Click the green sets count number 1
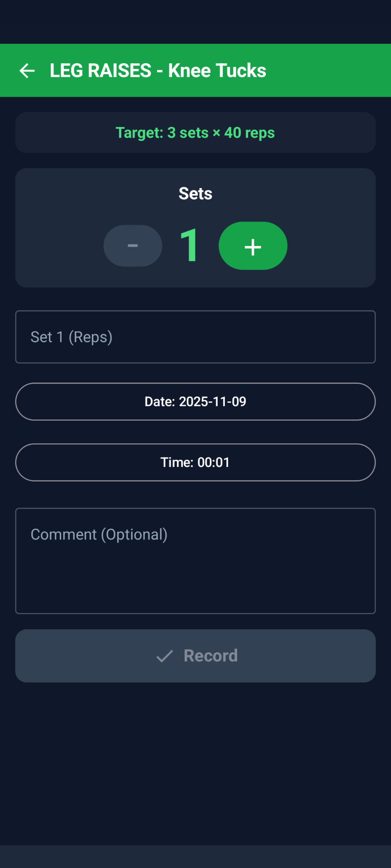The image size is (391, 868). click(189, 246)
